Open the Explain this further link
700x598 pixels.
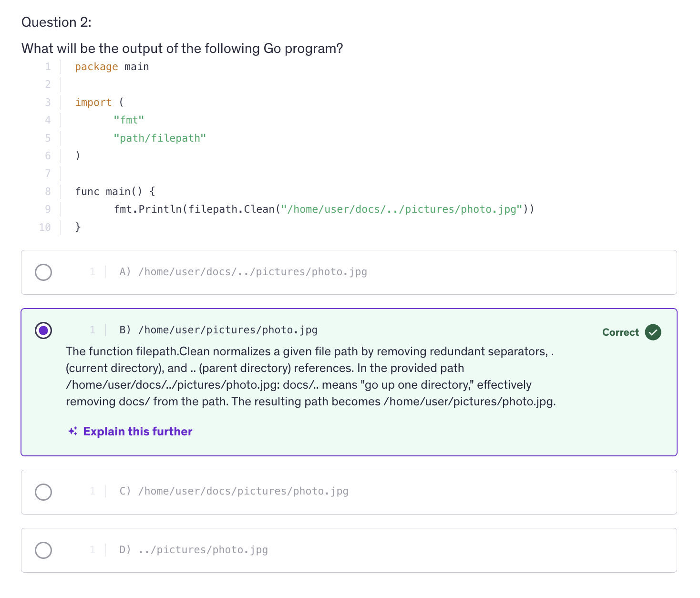click(x=137, y=432)
